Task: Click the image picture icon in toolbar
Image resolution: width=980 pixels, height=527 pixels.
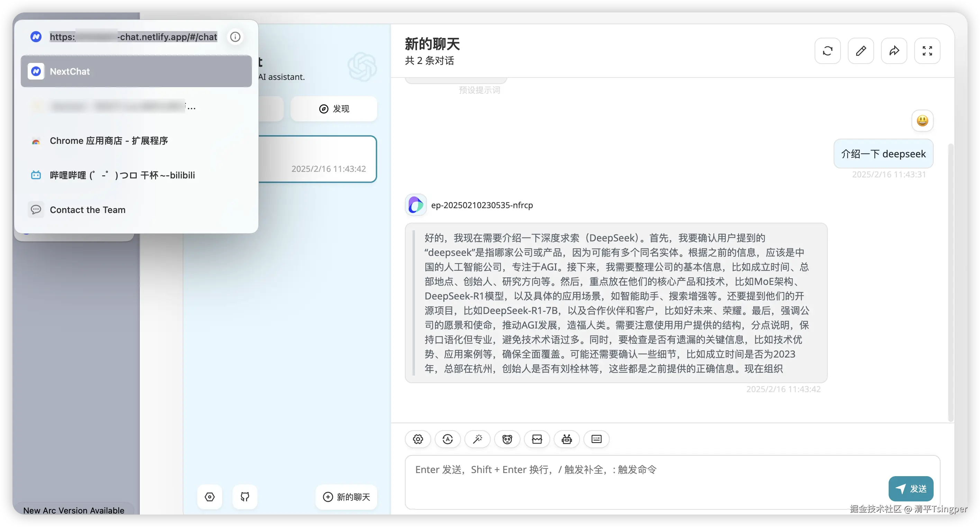Action: 537,439
